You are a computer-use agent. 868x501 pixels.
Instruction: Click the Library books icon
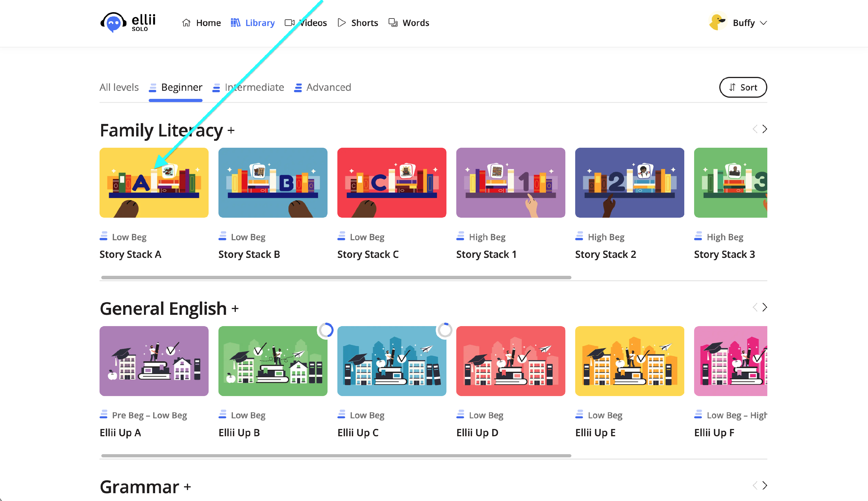[x=236, y=23]
